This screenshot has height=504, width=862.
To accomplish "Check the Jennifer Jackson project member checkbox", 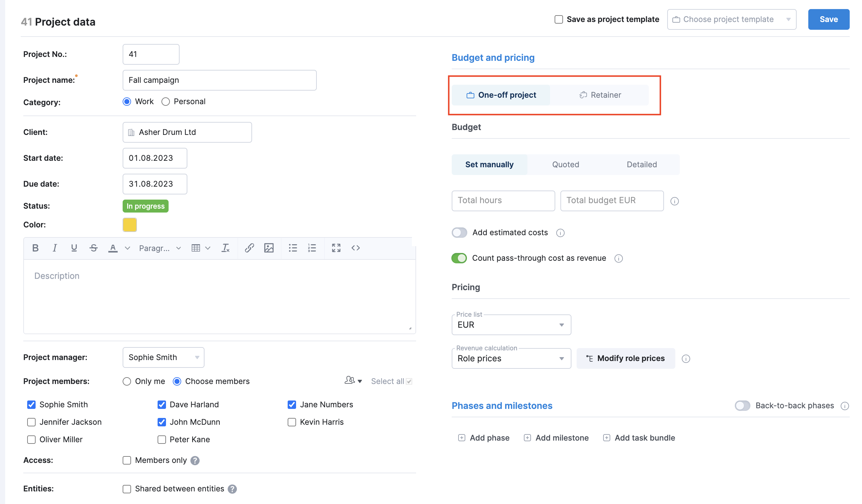I will pos(31,422).
